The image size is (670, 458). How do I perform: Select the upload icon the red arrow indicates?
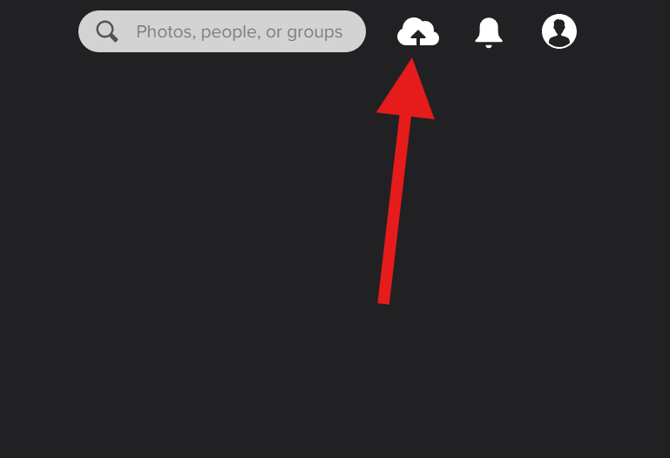pos(418,32)
